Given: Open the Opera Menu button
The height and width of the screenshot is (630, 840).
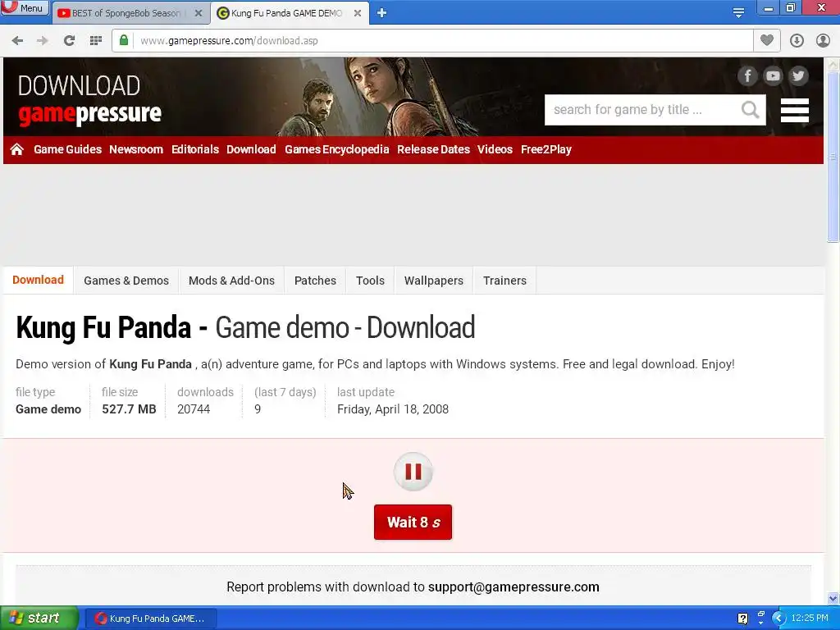Looking at the screenshot, I should point(25,8).
